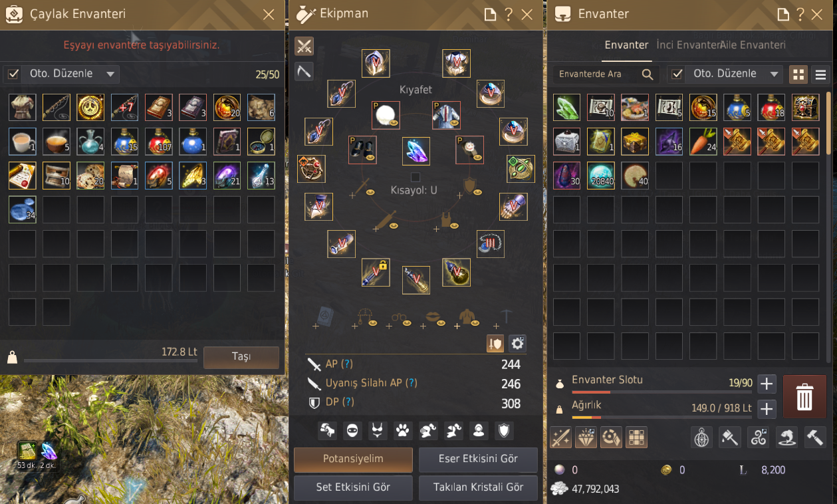Image resolution: width=837 pixels, height=504 pixels.
Task: Select the carrot item in inventory
Action: (703, 142)
